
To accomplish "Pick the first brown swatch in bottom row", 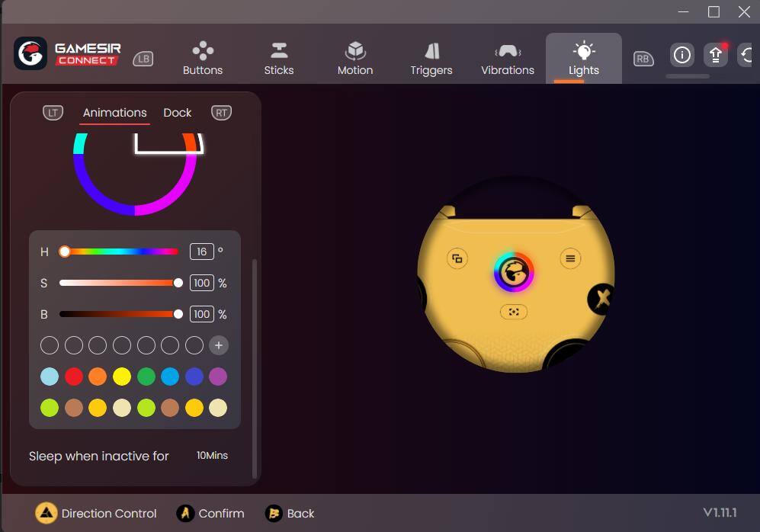I will (x=74, y=408).
